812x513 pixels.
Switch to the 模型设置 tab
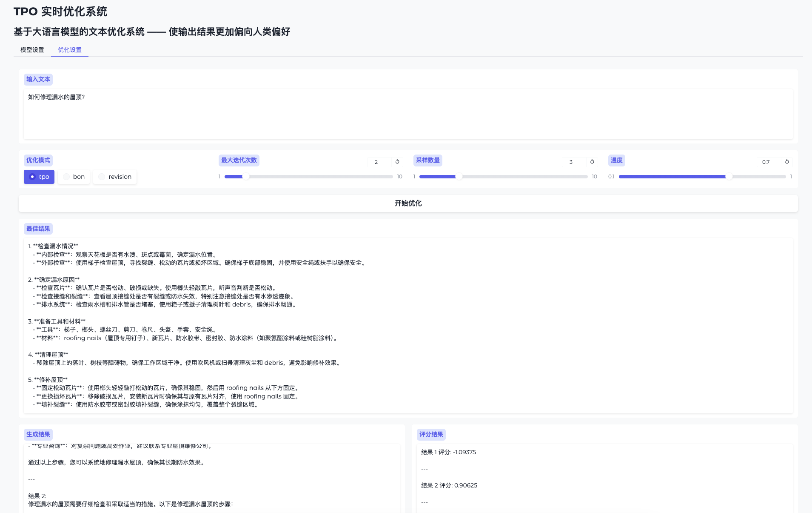click(31, 50)
